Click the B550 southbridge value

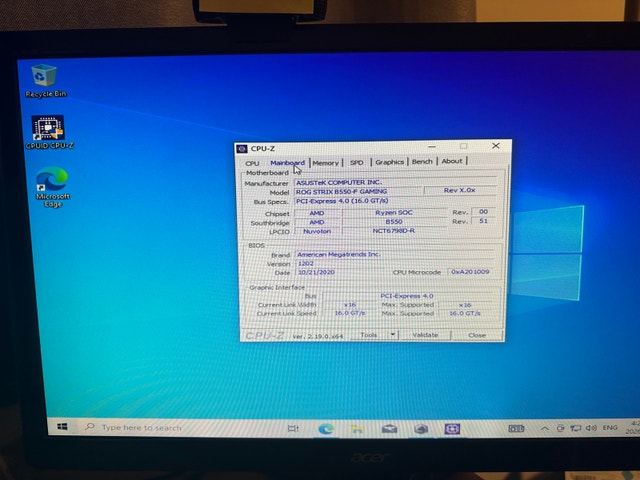click(394, 222)
